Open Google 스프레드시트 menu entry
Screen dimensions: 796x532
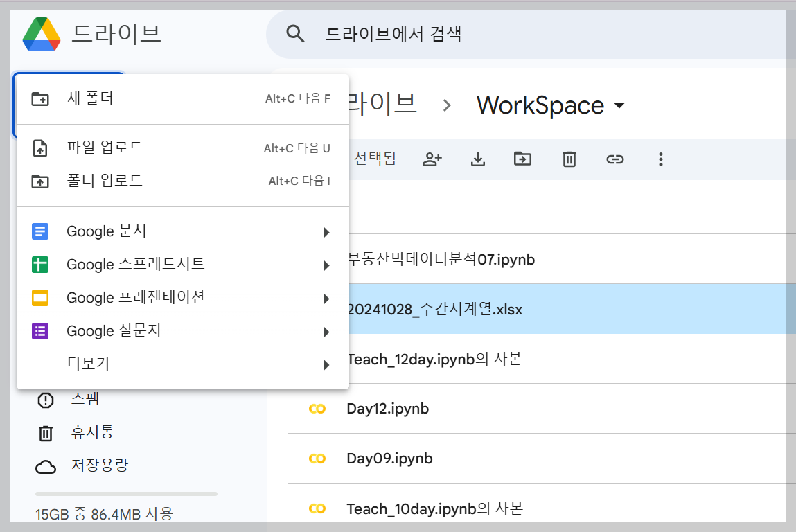(x=183, y=265)
